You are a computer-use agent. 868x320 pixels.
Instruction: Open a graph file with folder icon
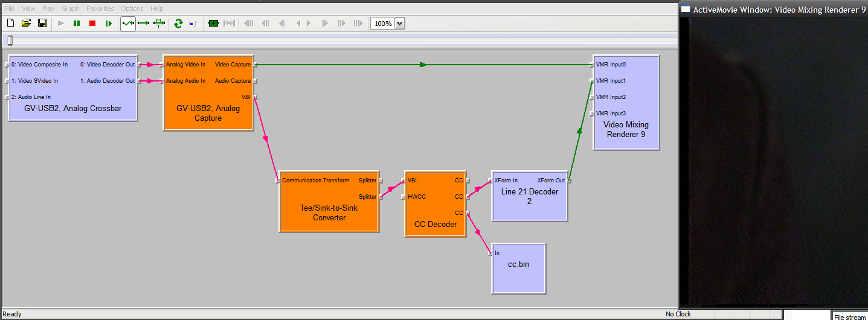click(x=26, y=24)
